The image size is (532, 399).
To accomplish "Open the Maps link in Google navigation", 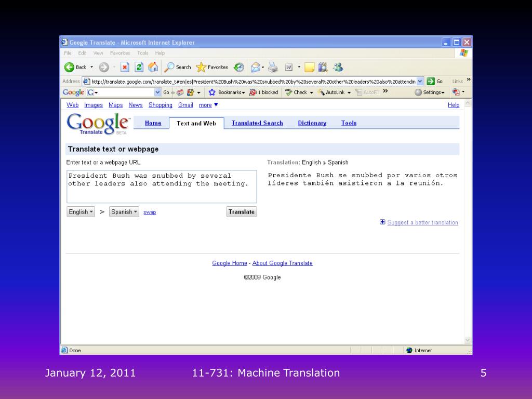I will coord(116,105).
